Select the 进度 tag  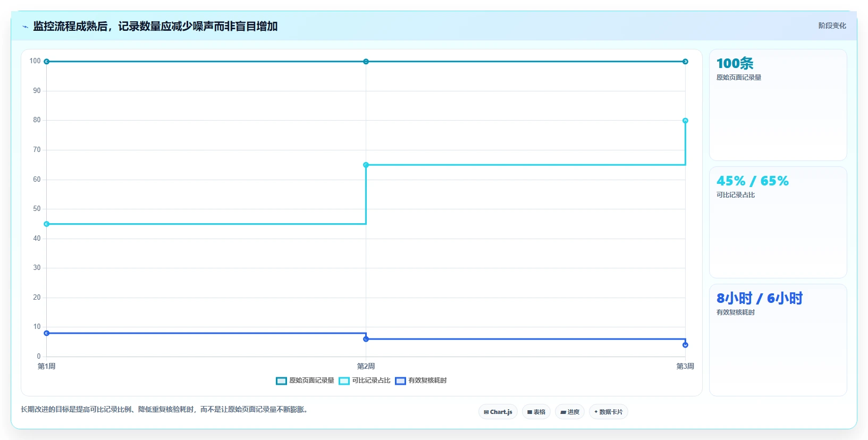pyautogui.click(x=570, y=412)
